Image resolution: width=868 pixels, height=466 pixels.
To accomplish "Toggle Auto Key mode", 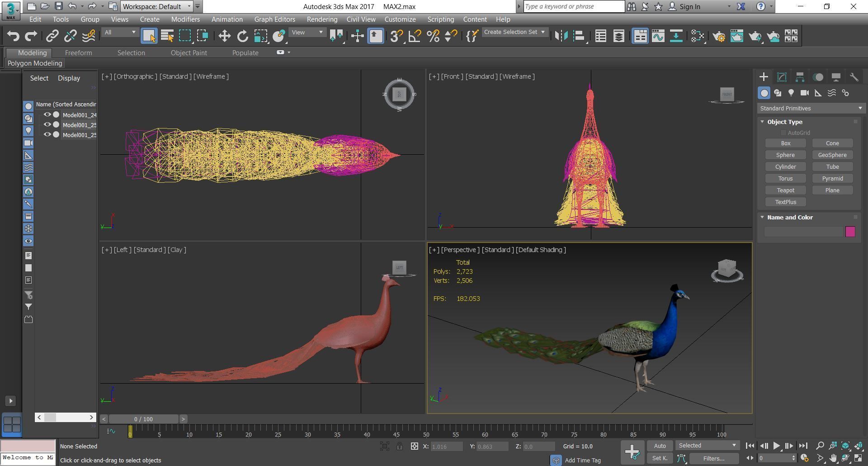I will click(660, 446).
